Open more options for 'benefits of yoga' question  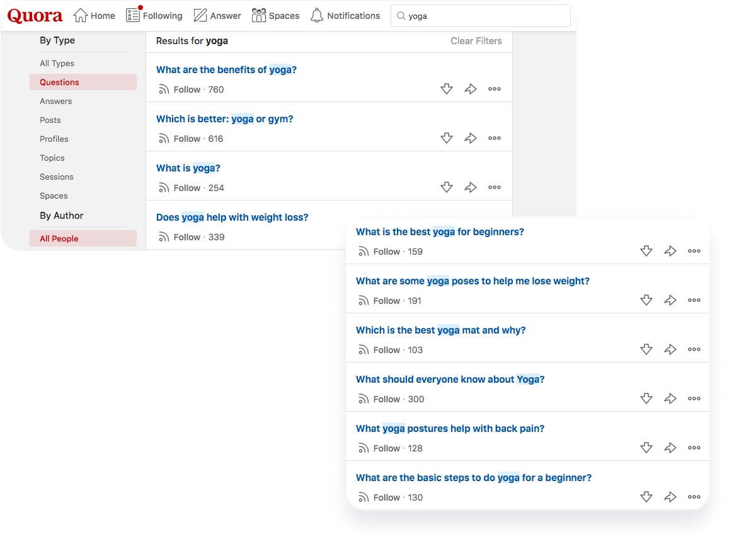[495, 89]
